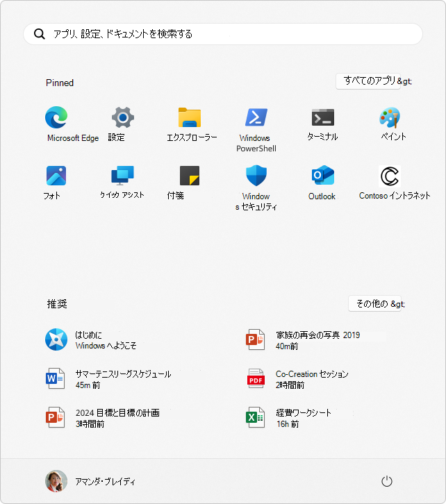
Task: Click the Outlook label text
Action: pyautogui.click(x=322, y=196)
